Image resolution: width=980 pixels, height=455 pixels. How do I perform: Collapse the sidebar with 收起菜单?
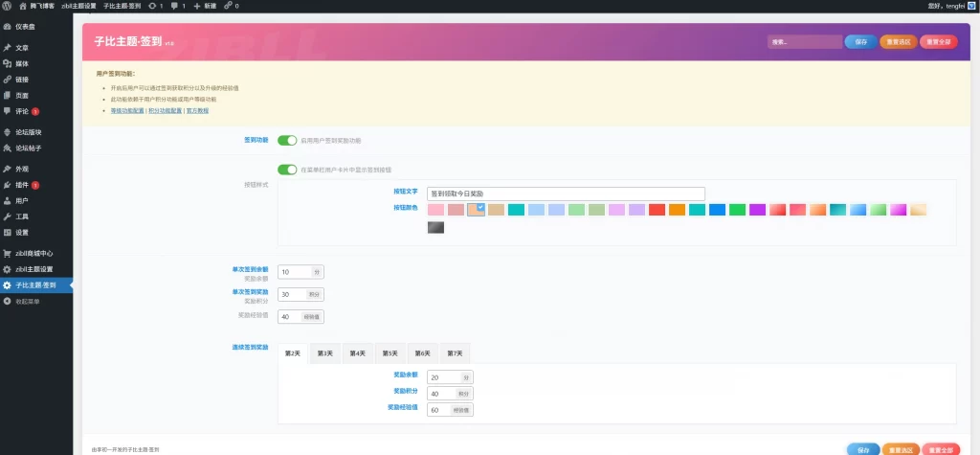pyautogui.click(x=28, y=301)
